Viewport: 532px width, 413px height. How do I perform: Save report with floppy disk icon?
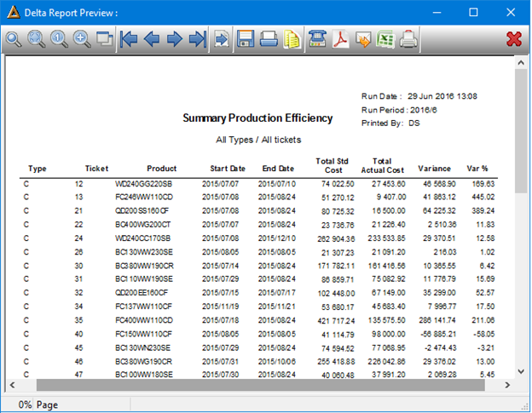pos(246,39)
